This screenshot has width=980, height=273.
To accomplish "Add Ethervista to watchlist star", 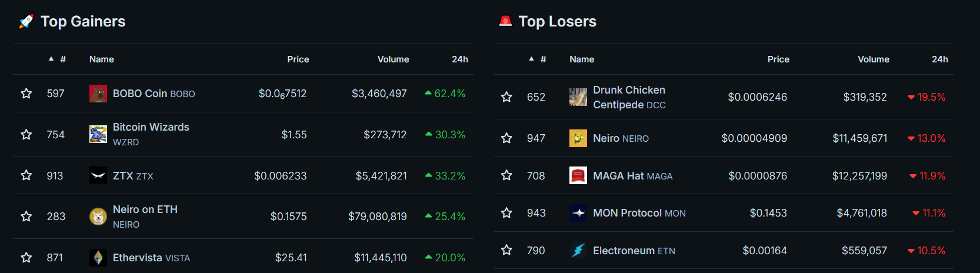I will [26, 258].
